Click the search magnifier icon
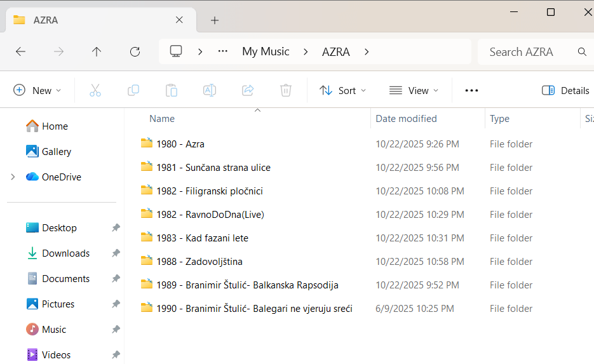This screenshot has width=594, height=364. click(x=582, y=51)
